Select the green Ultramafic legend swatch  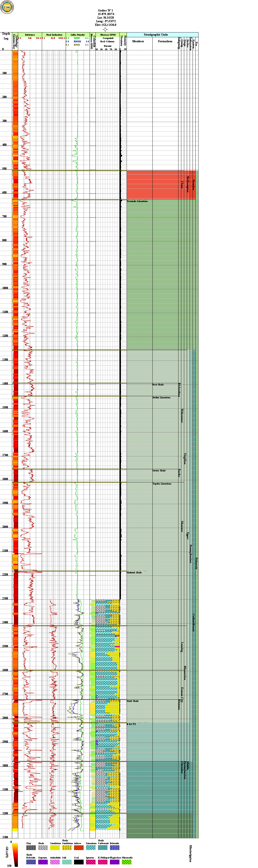[126, 862]
